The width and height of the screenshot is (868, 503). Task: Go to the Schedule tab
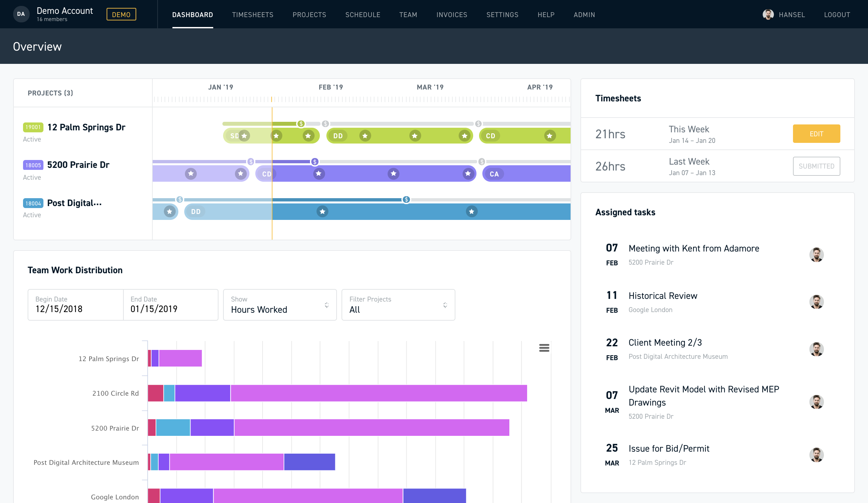(363, 15)
